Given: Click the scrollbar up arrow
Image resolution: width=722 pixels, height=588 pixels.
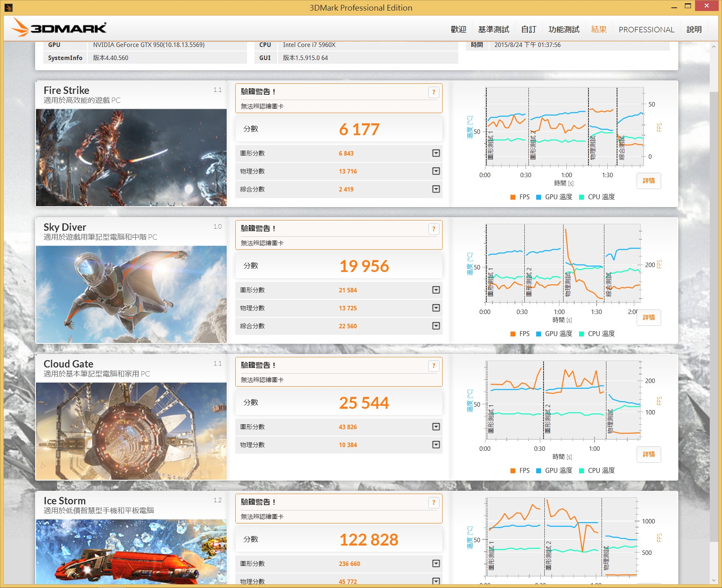Looking at the screenshot, I should [x=713, y=47].
